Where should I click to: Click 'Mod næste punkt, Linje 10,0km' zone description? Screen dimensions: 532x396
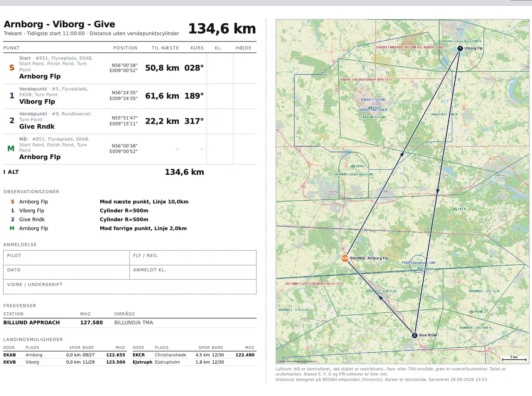(144, 202)
